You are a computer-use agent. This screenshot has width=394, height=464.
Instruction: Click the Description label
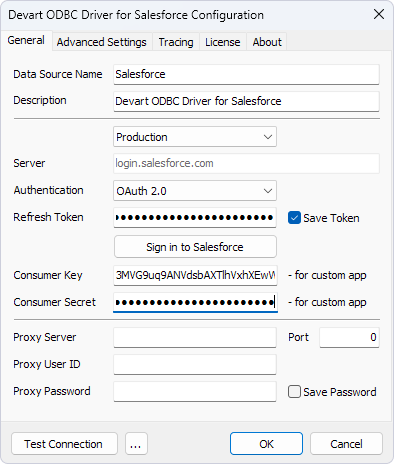coord(40,100)
